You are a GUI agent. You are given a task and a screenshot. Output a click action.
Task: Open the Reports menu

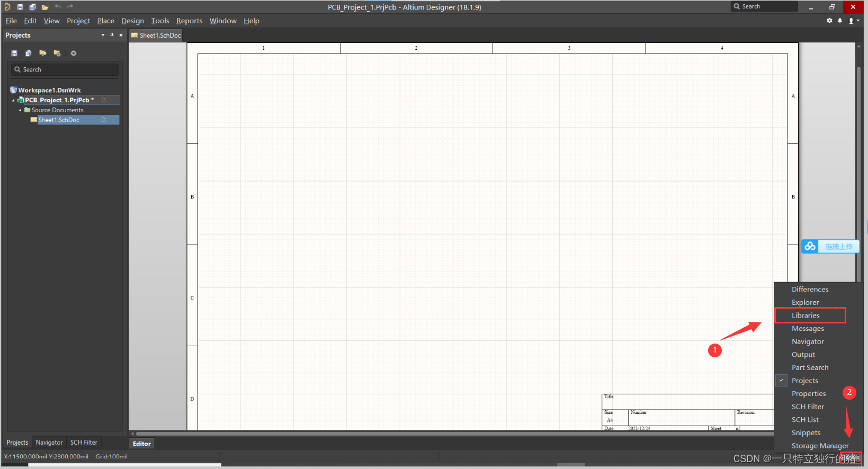[x=189, y=21]
